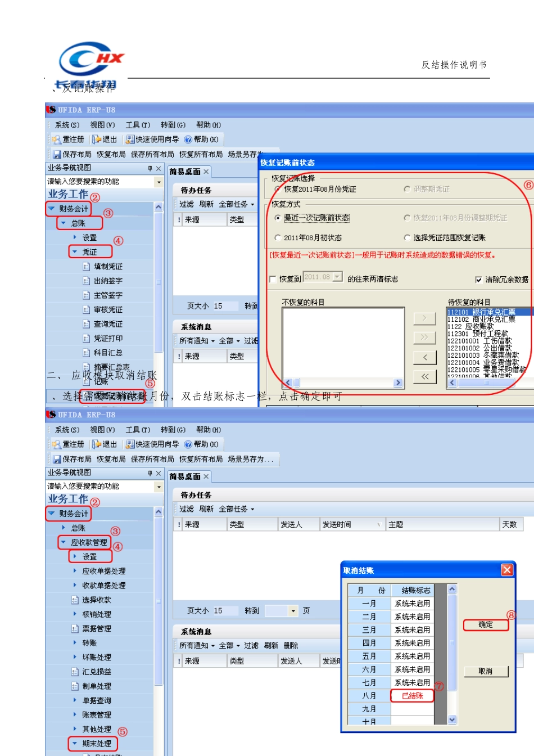Click 退出 icon in upper screenshot toolbar
Viewport: 534px width, 756px height.
click(97, 139)
